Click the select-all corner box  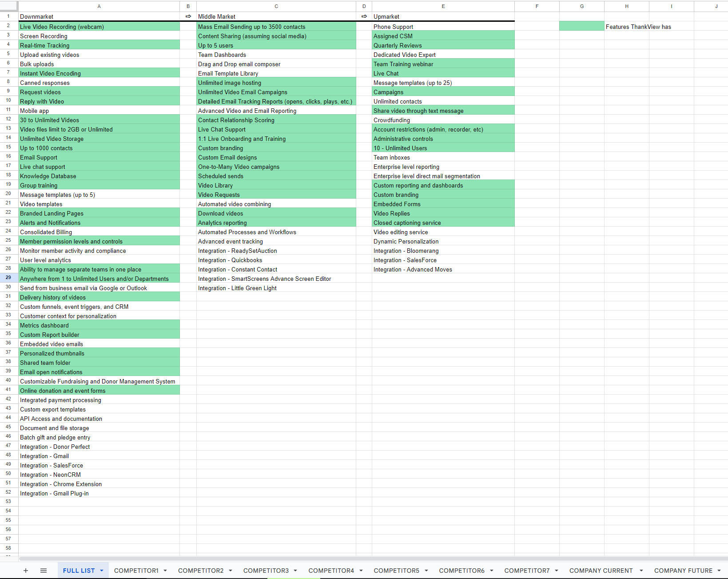(9, 6)
